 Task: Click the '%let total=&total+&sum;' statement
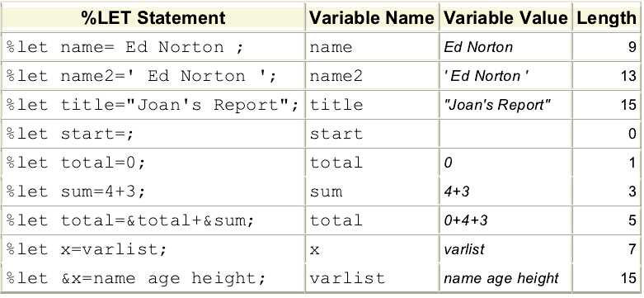(x=153, y=220)
